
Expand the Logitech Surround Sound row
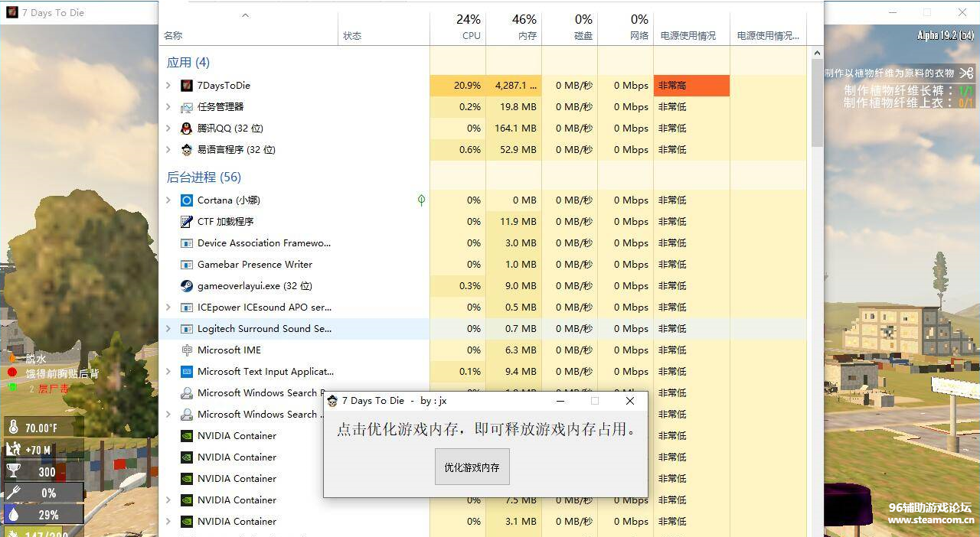pos(168,329)
